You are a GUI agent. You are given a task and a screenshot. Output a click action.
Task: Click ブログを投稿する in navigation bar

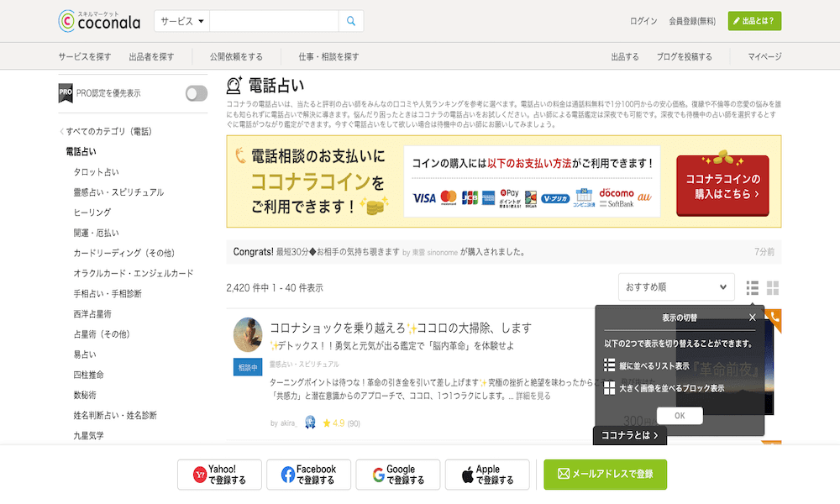[684, 56]
